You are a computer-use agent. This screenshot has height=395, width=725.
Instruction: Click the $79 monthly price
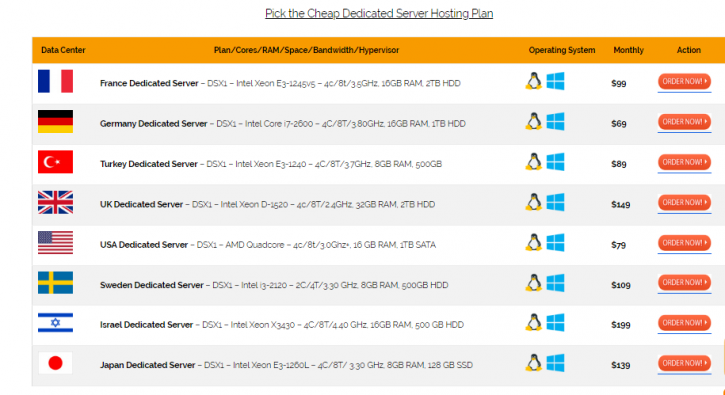tap(619, 245)
